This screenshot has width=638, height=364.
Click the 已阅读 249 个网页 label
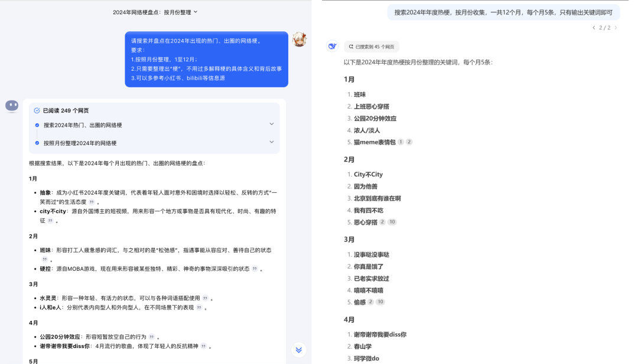(66, 110)
